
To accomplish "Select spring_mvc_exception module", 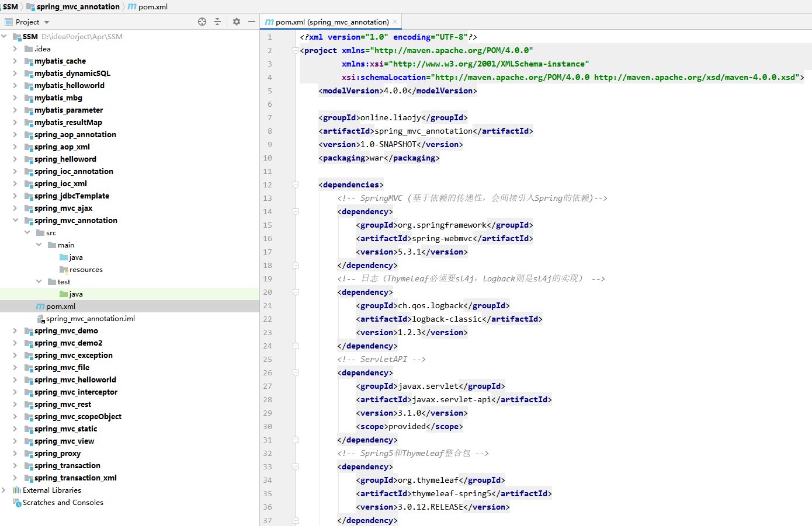I will click(x=74, y=355).
